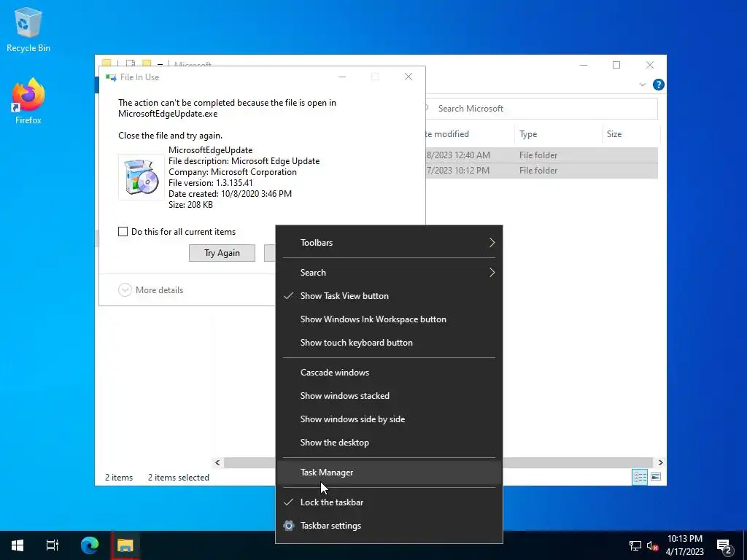
Task: Sort by the Type column header
Action: tap(558, 134)
